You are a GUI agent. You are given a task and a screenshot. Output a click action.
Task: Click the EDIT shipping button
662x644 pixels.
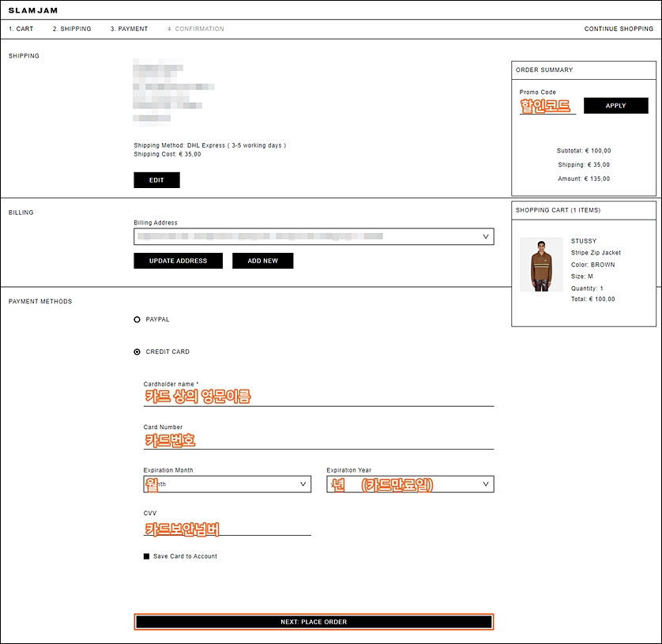tap(156, 180)
